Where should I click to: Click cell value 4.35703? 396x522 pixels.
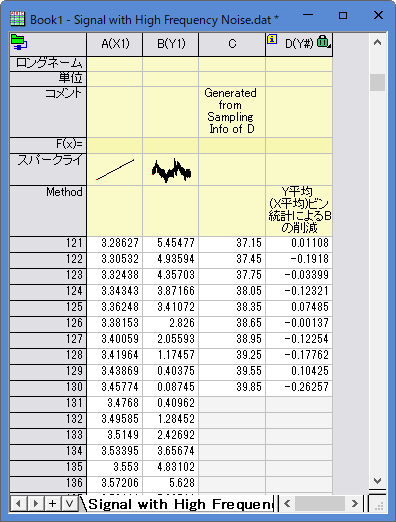point(171,276)
